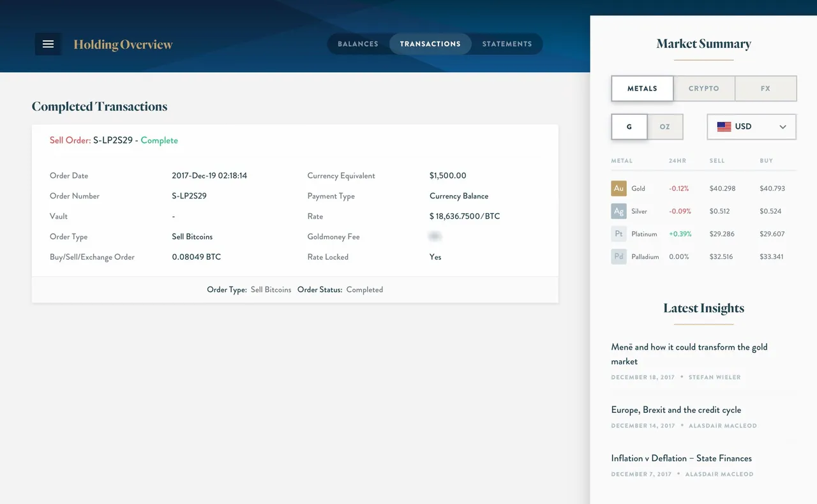Screen dimensions: 817x504
Task: Click the Rate Locked Yes value
Action: (435, 257)
